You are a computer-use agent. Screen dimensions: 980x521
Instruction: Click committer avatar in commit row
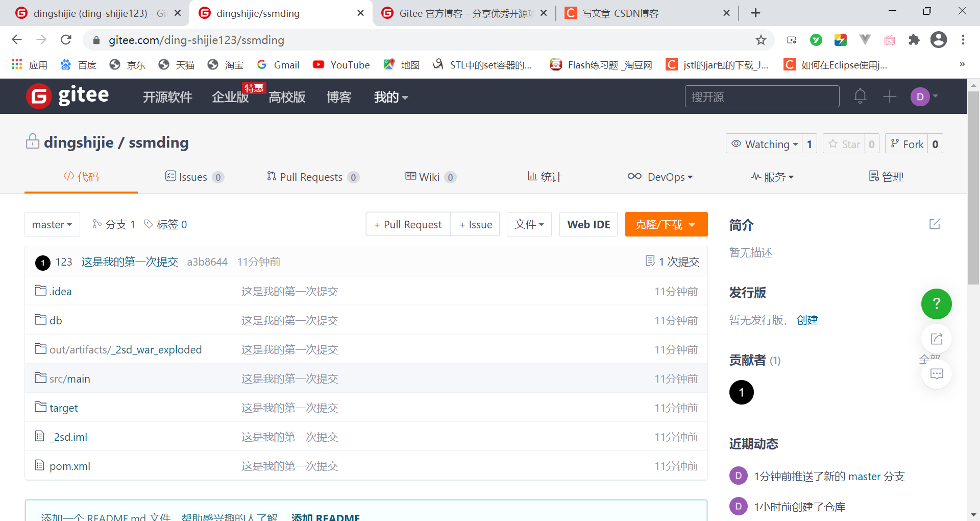(x=43, y=263)
